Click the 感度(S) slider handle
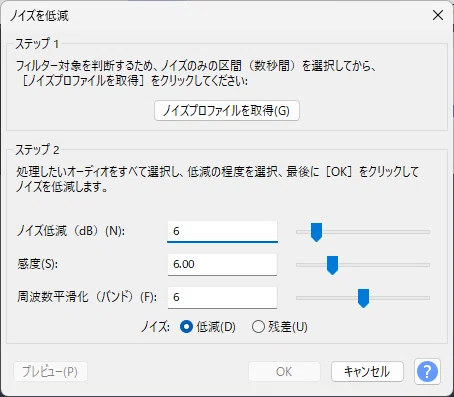Screen dimensions: 454x397 point(332,265)
